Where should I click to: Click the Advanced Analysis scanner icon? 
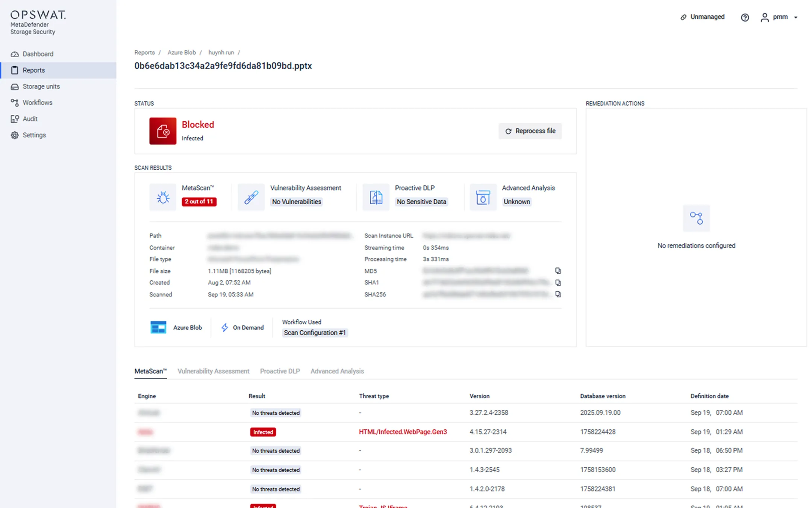point(483,196)
